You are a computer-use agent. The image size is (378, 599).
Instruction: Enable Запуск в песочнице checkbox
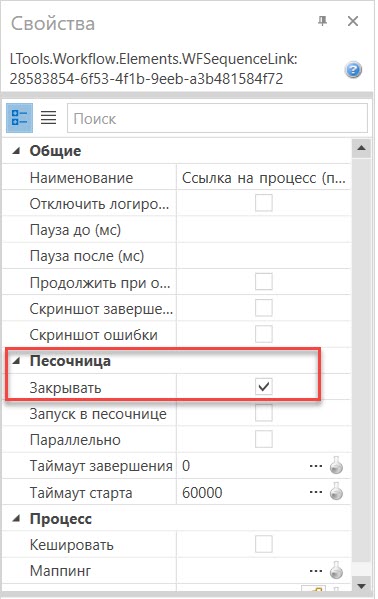click(x=264, y=413)
